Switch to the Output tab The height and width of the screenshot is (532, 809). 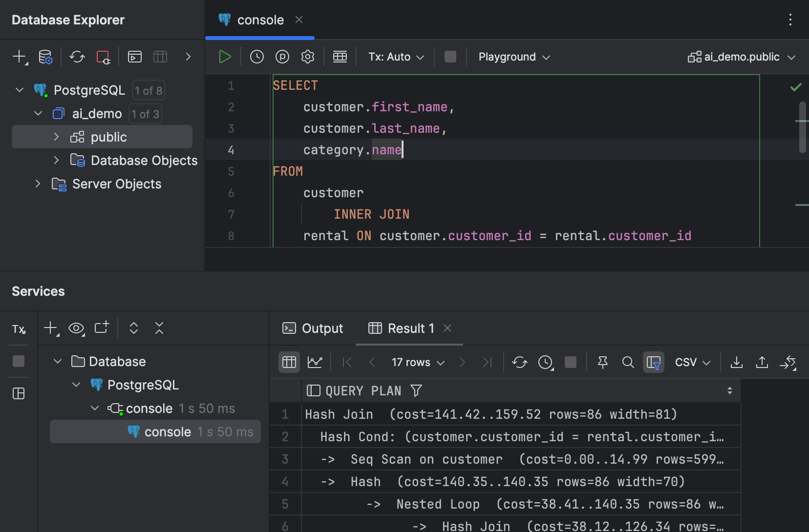tap(313, 328)
